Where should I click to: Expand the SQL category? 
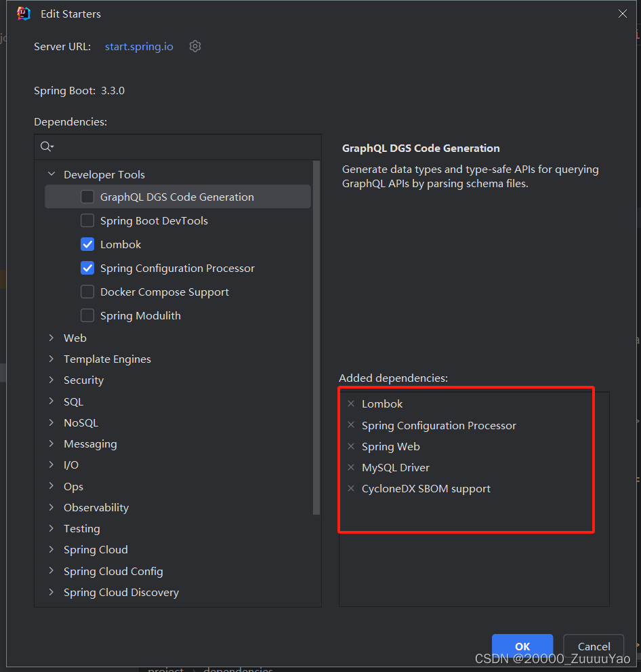pos(51,401)
